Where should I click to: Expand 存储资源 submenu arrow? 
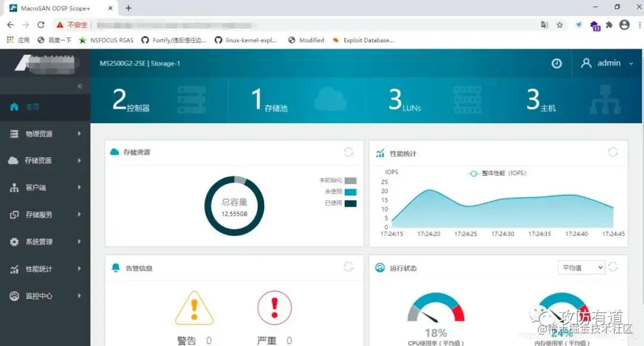(79, 161)
